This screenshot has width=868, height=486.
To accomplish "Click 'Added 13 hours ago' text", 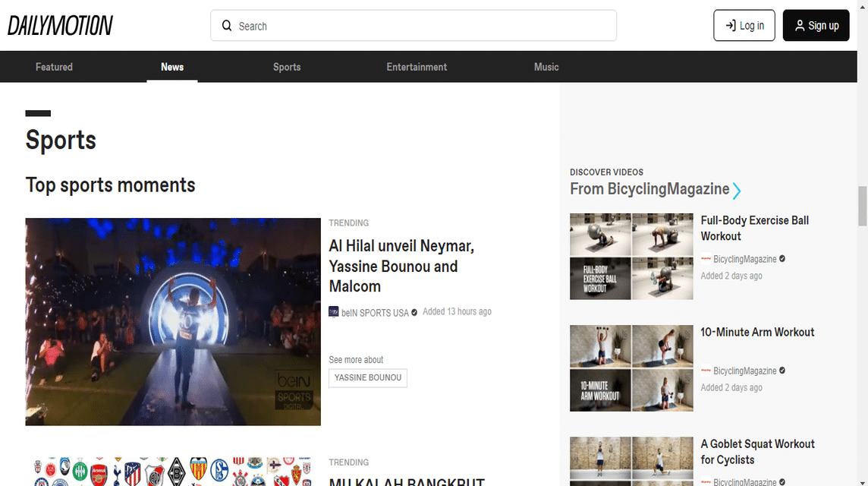I will 457,311.
